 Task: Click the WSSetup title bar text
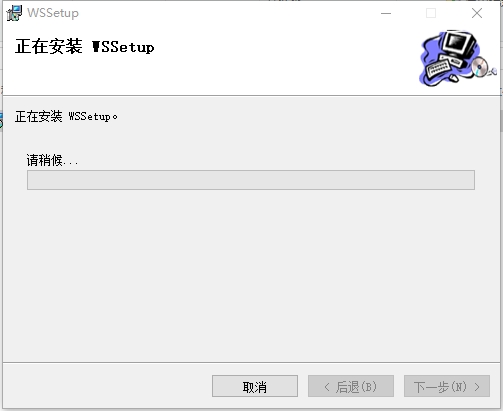pos(53,13)
